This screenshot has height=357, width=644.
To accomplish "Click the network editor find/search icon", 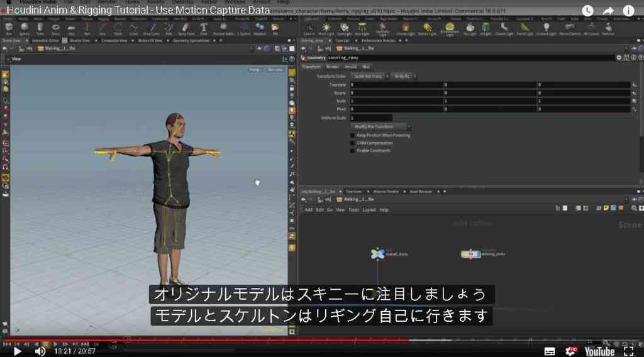I will coord(634,209).
